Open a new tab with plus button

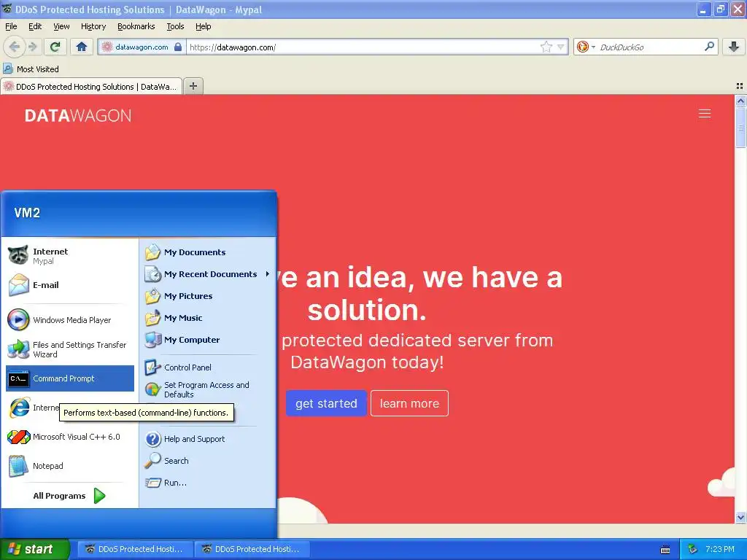(193, 86)
